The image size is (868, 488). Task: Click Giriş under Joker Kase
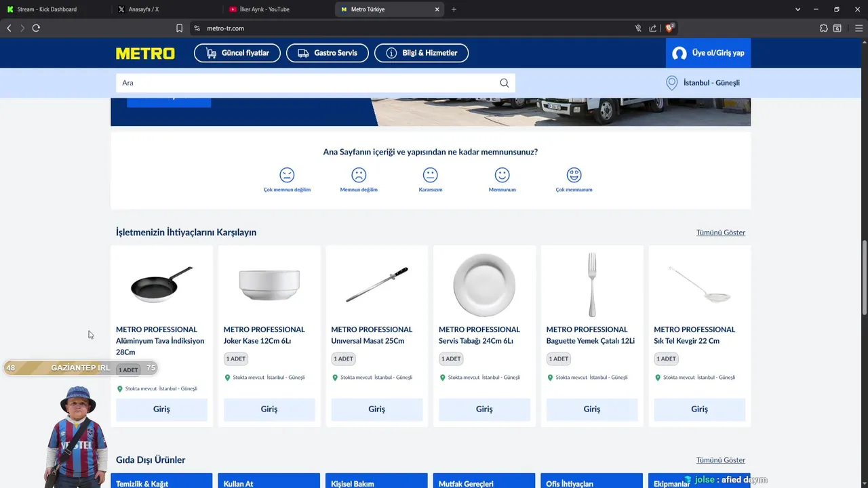269,409
